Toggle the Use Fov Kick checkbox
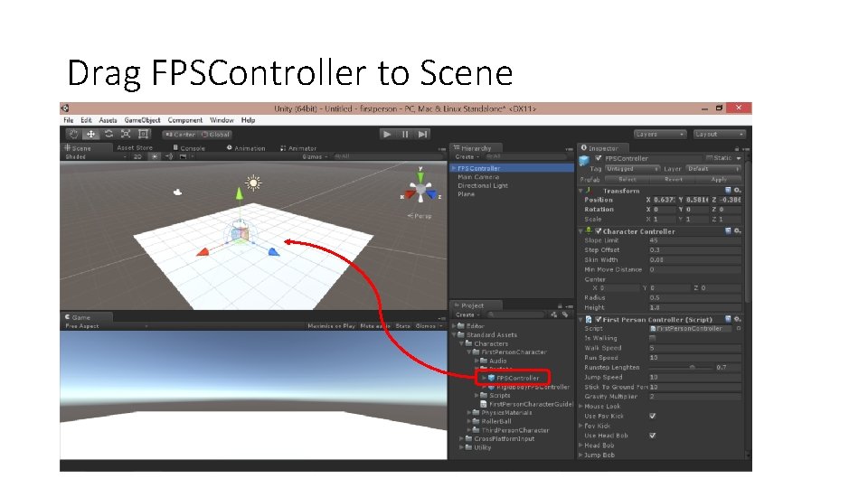The height and width of the screenshot is (488, 868). 652,416
